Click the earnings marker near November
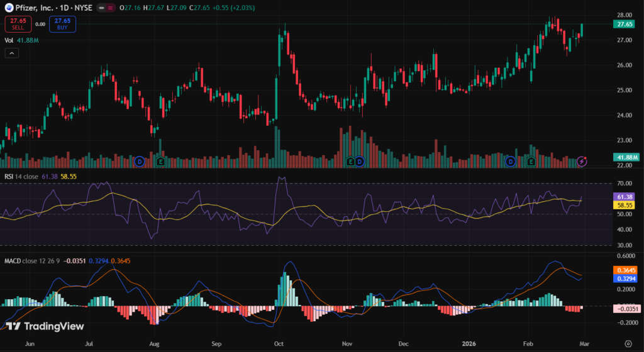This screenshot has width=644, height=352. coord(350,162)
